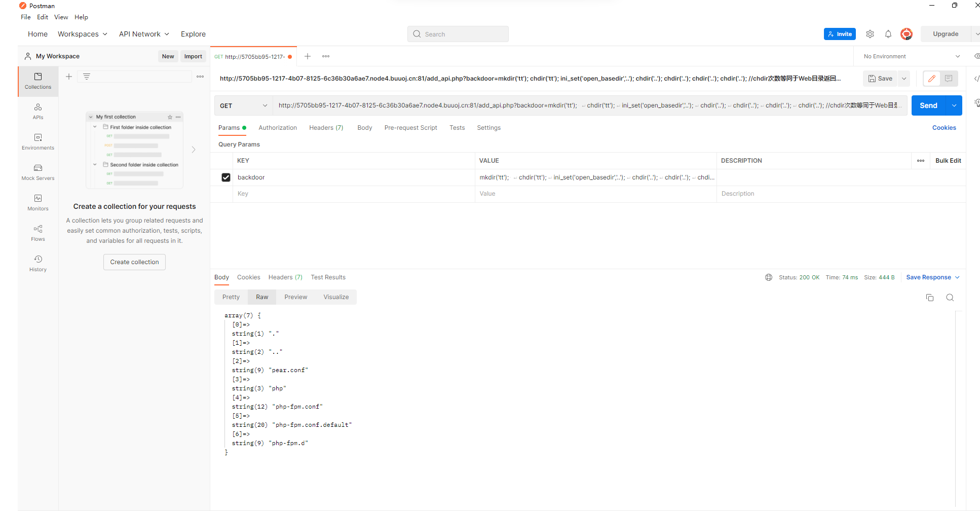Open the APIs sidebar panel
This screenshot has width=980, height=511.
coord(38,112)
